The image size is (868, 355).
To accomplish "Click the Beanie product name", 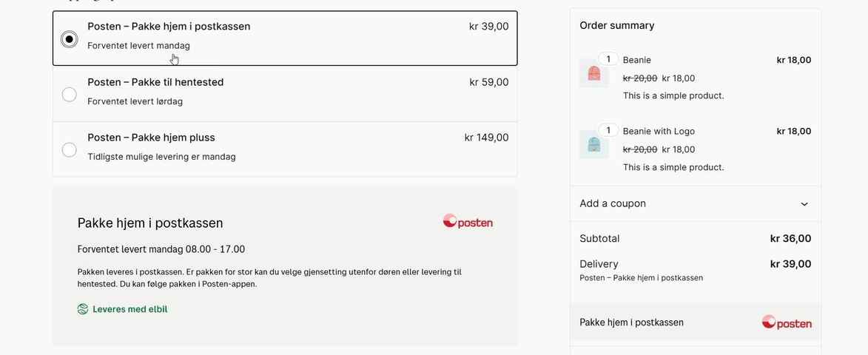I will click(x=636, y=60).
